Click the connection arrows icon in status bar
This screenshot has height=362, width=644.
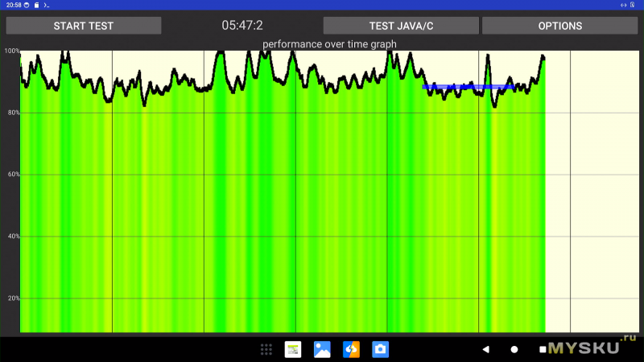624,5
